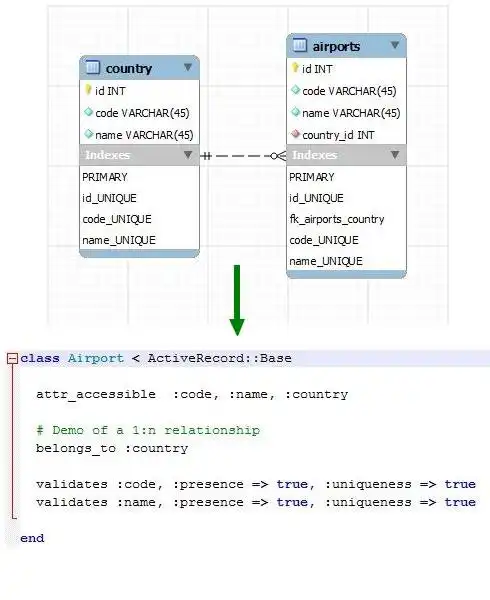This screenshot has height=600, width=490.
Task: Select name_UNIQUE index in country table
Action: [x=119, y=240]
